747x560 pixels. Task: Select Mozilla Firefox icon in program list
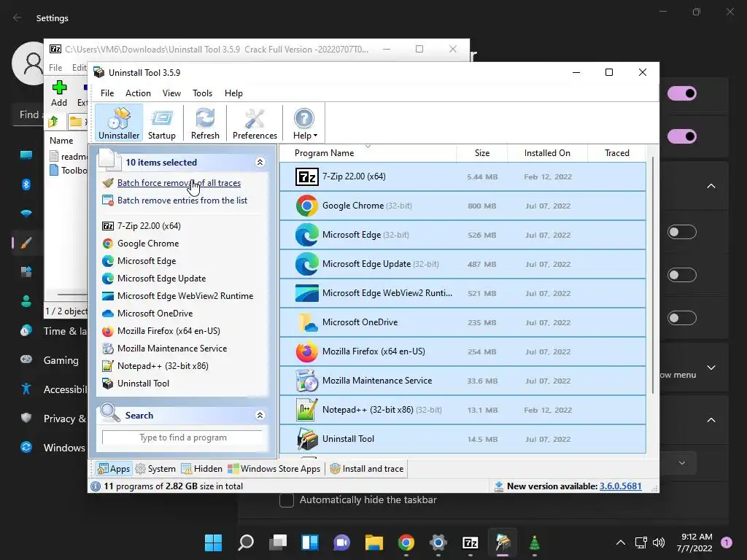(307, 351)
